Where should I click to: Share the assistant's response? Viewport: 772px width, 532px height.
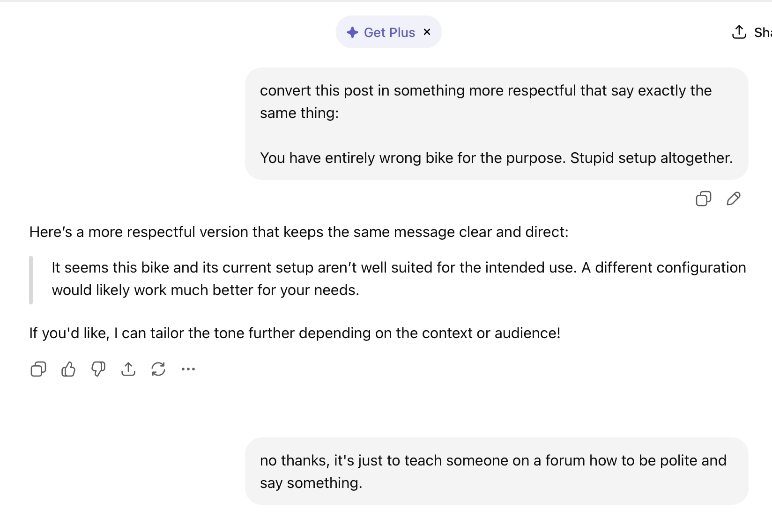tap(128, 369)
